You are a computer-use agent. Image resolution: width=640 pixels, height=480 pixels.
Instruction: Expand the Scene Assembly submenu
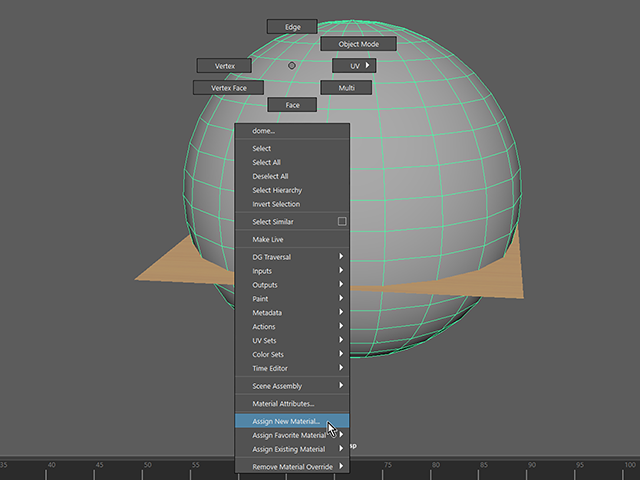(292, 386)
